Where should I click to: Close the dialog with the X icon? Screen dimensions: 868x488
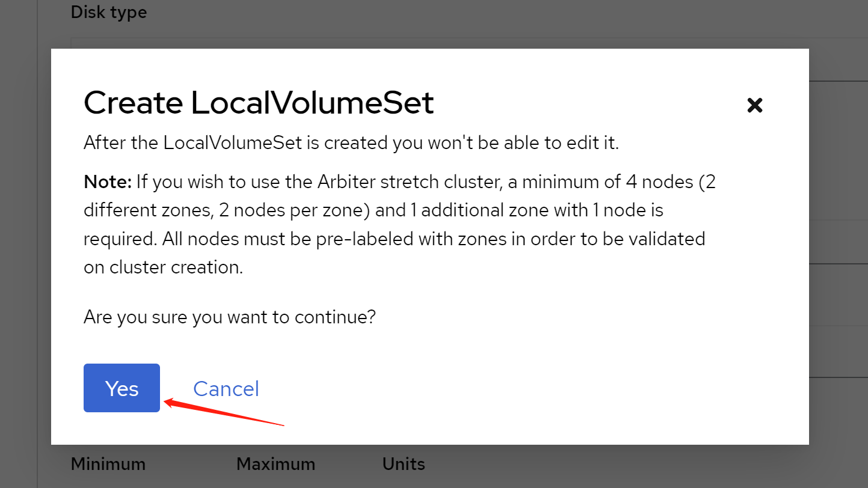754,106
